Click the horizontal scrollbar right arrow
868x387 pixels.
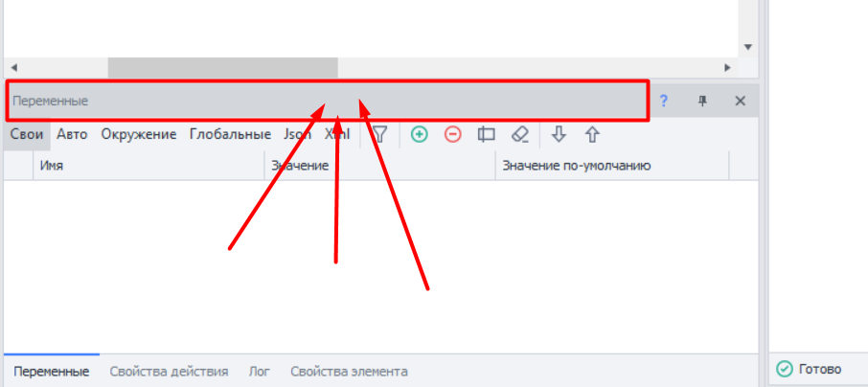[727, 68]
